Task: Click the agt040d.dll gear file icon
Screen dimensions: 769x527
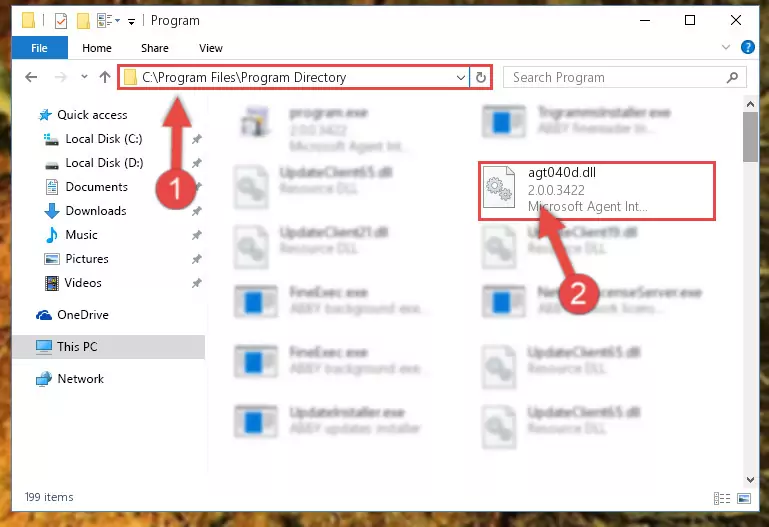Action: (x=499, y=188)
